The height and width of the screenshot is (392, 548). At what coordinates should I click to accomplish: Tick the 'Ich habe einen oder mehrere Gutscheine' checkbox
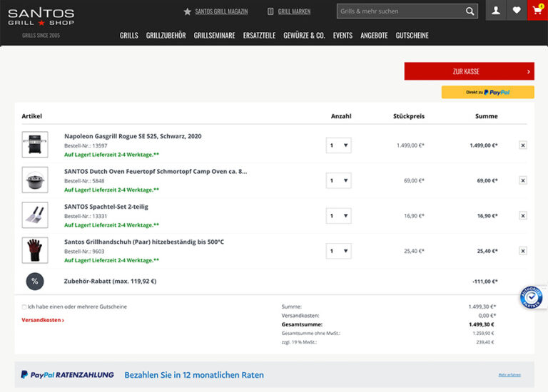[x=24, y=306]
